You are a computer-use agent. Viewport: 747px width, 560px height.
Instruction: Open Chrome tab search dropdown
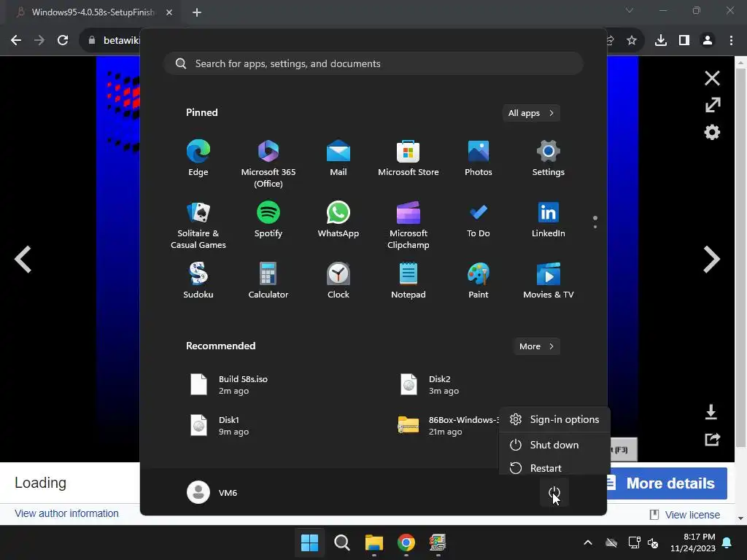630,10
